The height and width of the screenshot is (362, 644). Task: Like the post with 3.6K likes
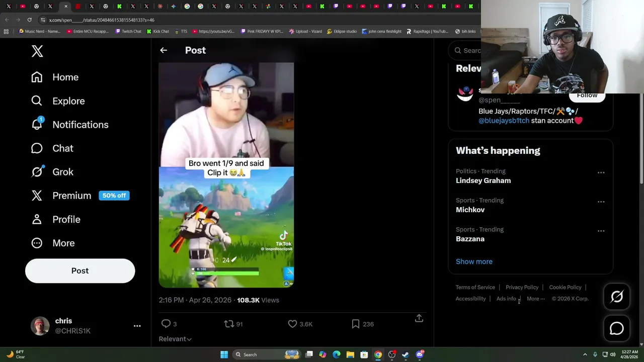pyautogui.click(x=292, y=324)
